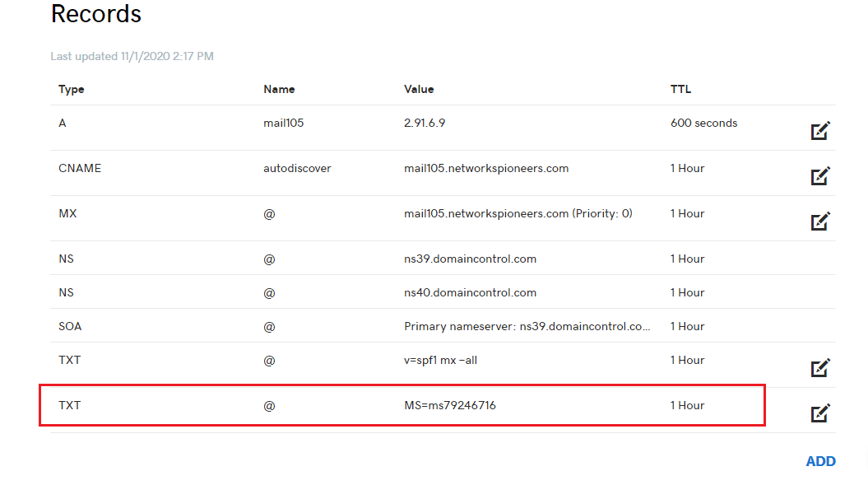
Task: Click the v=spf1 mx -all value
Action: 441,361
